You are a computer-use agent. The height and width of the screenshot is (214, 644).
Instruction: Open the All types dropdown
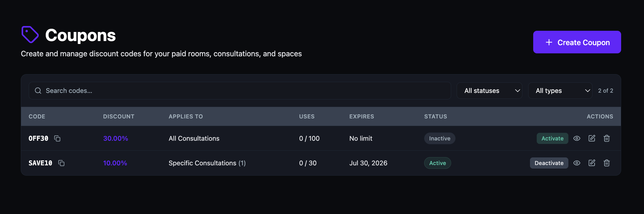[560, 91]
